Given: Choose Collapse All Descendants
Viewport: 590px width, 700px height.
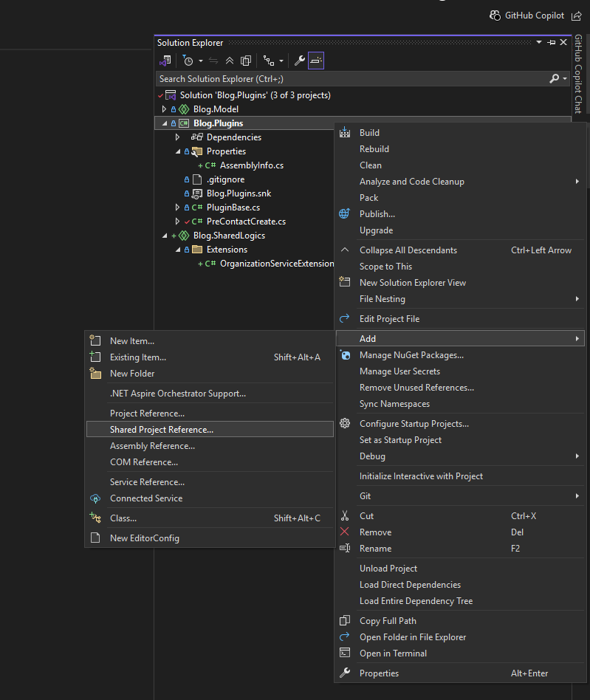Looking at the screenshot, I should [x=460, y=250].
